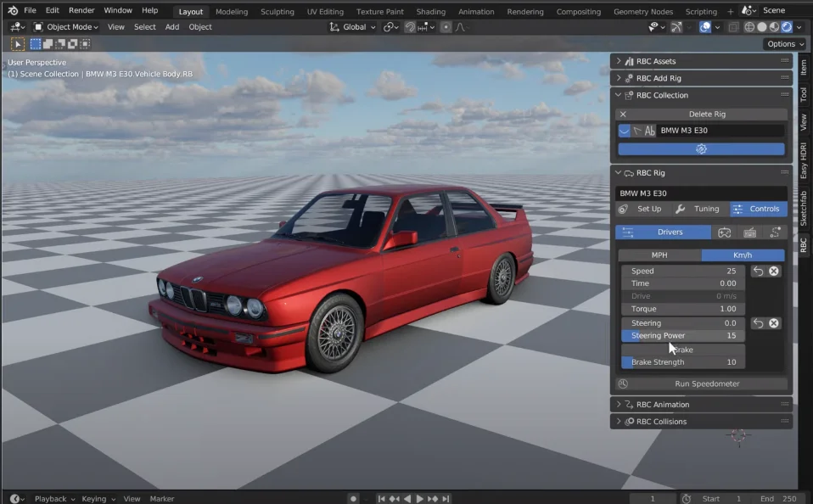813x504 pixels.
Task: Choose Set selection mode icon
Action: [x=36, y=44]
